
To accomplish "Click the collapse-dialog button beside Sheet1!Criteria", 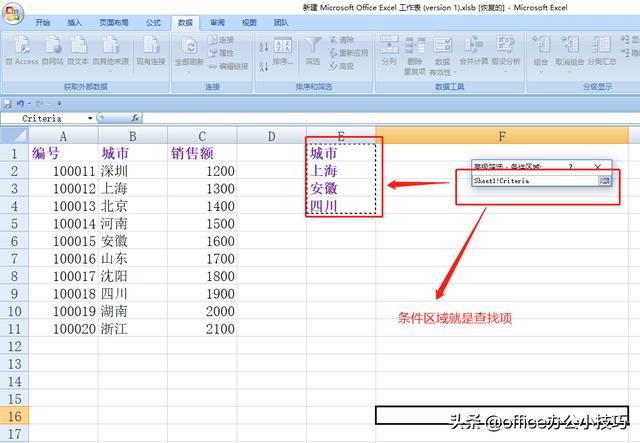I will pos(604,180).
